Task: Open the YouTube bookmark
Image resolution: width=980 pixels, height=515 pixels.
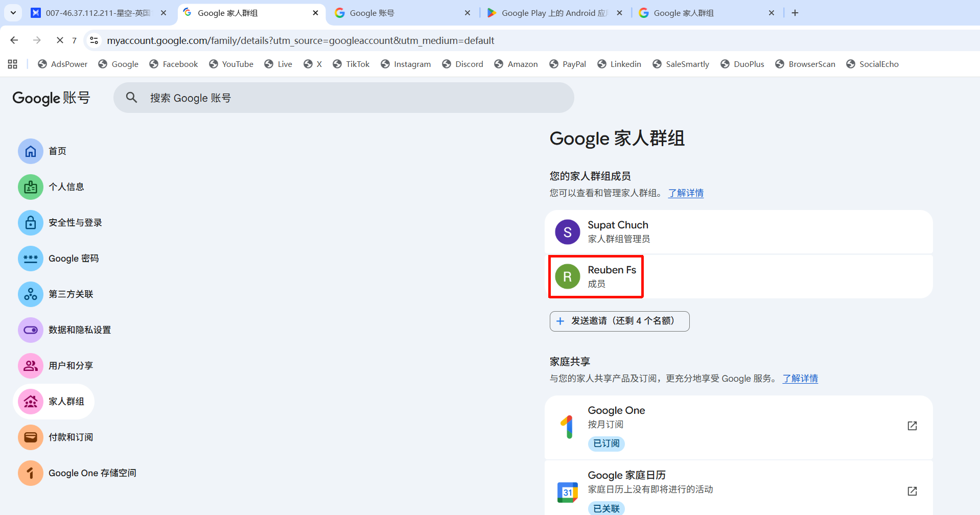Action: point(231,64)
